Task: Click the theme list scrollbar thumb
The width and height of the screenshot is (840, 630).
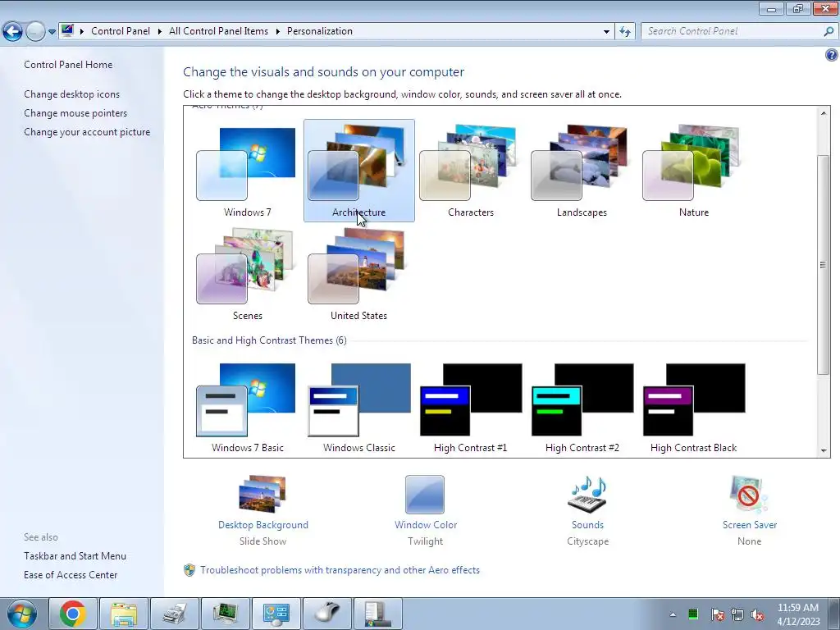Action: (824, 265)
